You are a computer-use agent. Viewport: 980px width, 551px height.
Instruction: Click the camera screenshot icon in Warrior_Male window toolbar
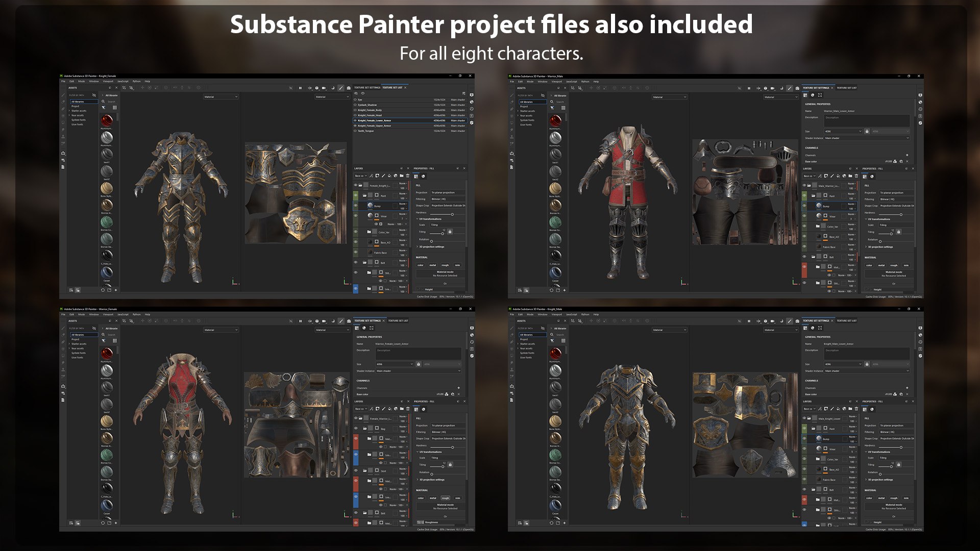coord(797,88)
